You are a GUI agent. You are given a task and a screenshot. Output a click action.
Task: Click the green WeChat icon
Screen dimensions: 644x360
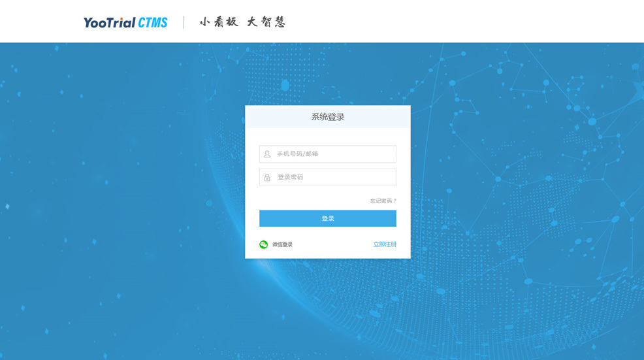click(x=264, y=244)
